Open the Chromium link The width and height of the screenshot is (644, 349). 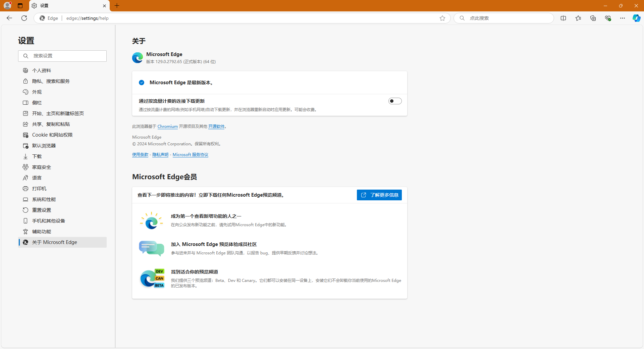click(x=167, y=127)
